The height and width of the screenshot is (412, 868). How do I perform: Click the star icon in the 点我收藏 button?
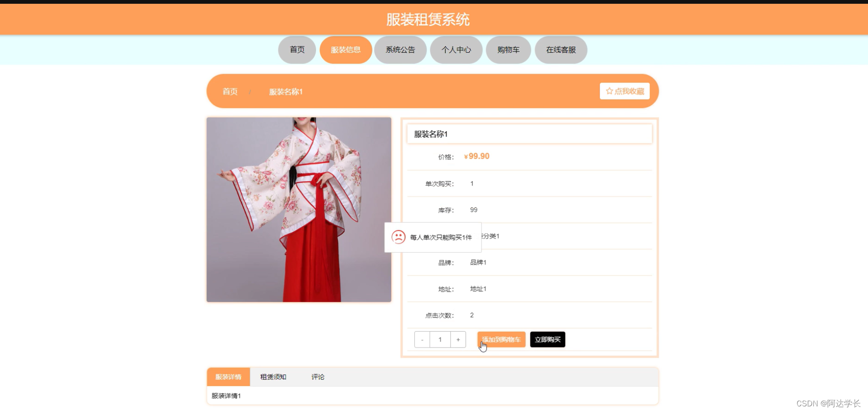[x=609, y=91]
